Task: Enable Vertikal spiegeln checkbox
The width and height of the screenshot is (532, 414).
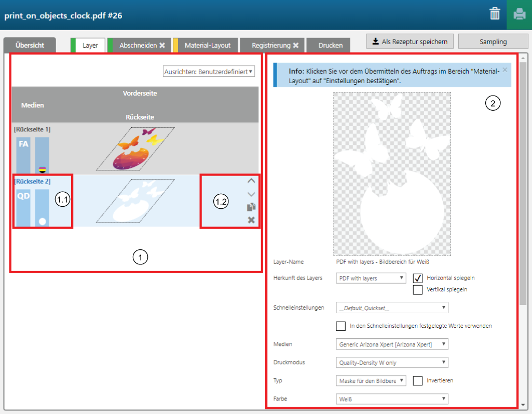Action: coord(417,289)
